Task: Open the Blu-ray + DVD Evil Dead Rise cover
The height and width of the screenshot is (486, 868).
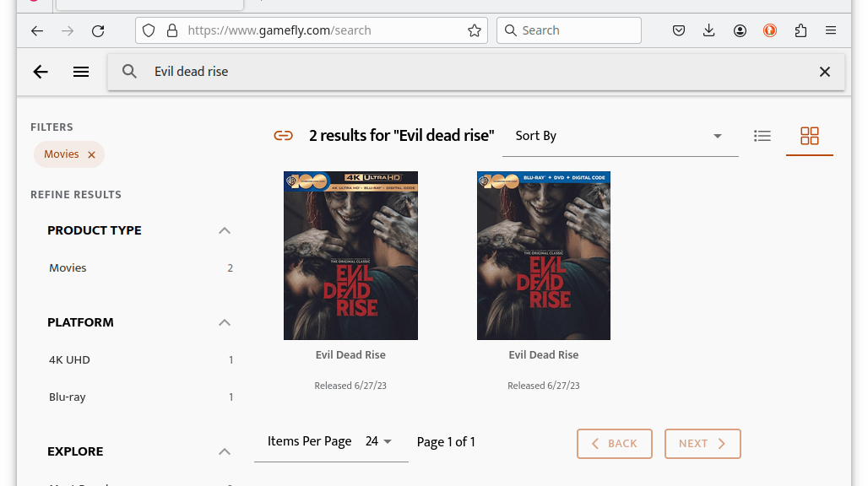Action: click(544, 256)
